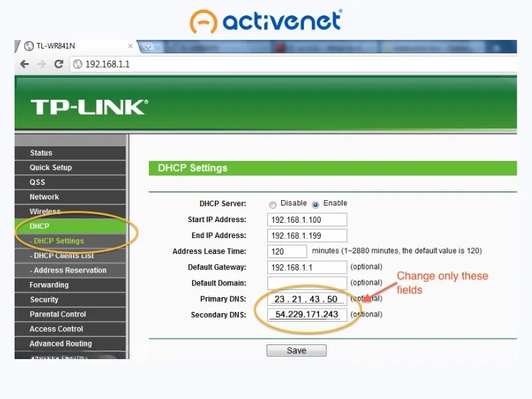Viewport: 532px width, 399px height.
Task: Click the Address Lease Time field
Action: pyautogui.click(x=287, y=251)
